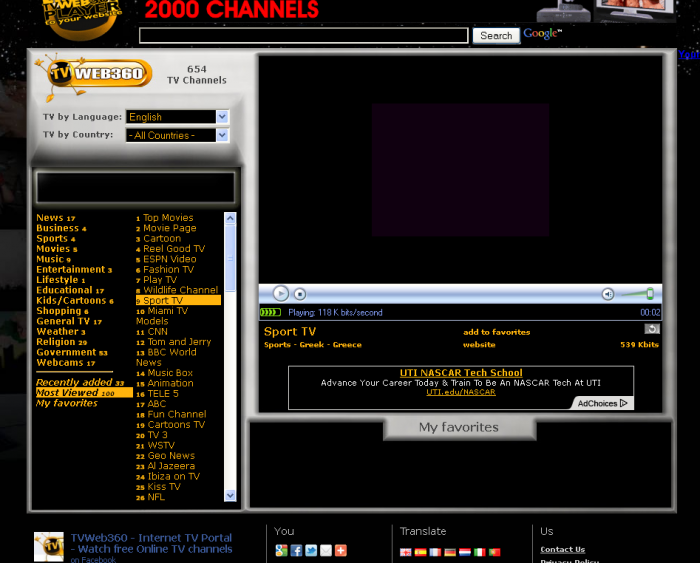Translate page with the German flag
The image size is (700, 563).
point(450,552)
